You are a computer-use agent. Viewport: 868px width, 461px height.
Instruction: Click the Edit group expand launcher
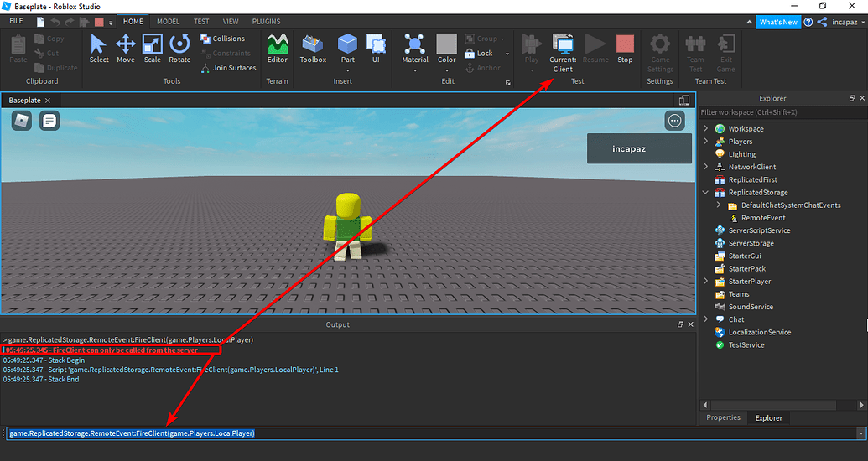pyautogui.click(x=507, y=82)
